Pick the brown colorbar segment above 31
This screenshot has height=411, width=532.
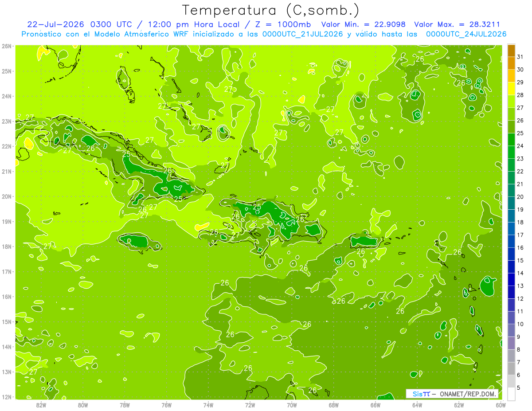(511, 51)
